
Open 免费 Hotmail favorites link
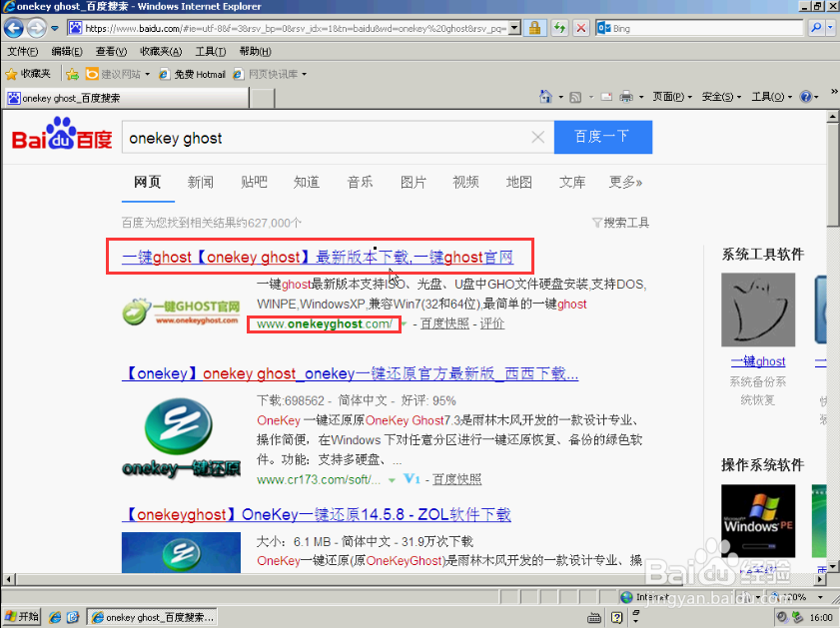click(193, 74)
